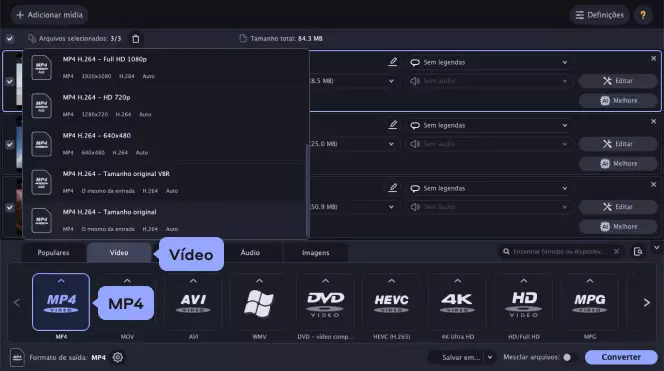The width and height of the screenshot is (664, 371).
Task: Choose MP4 H.264 Tamanho original VBR preset
Action: [x=166, y=182]
